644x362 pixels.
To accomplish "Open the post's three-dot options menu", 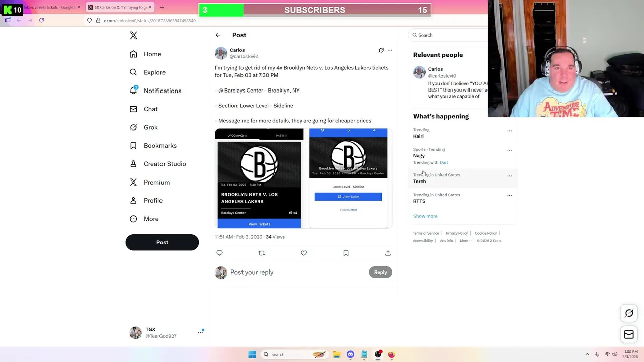I will (x=390, y=50).
